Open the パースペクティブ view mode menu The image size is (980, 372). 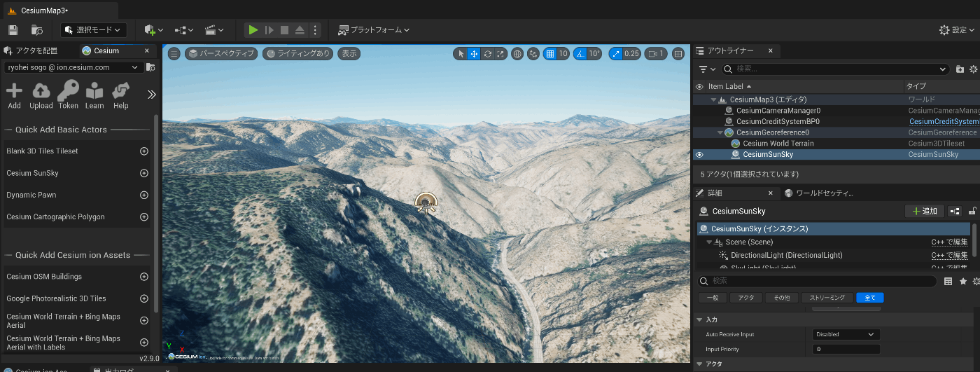point(221,53)
